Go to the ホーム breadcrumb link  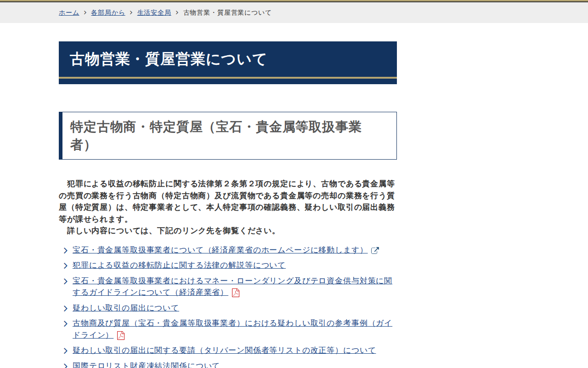coord(69,12)
